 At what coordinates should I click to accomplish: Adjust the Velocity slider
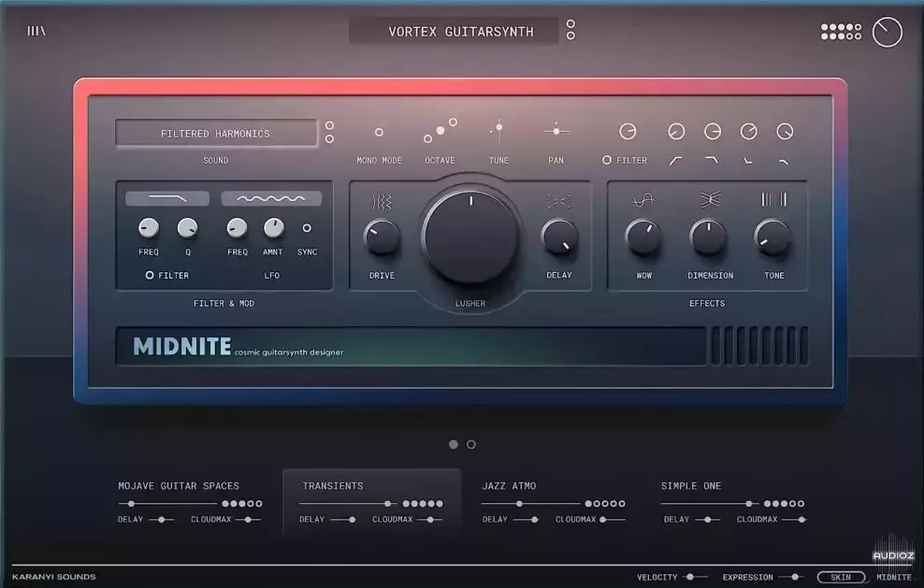(696, 578)
